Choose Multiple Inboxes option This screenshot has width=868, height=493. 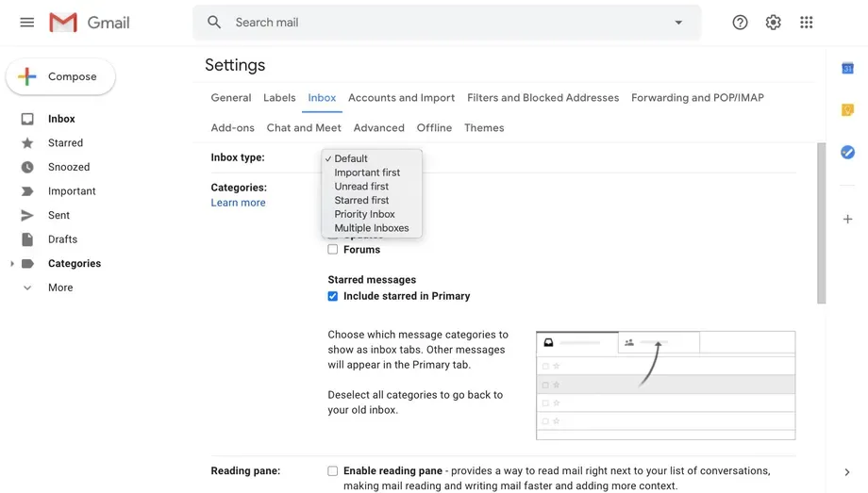[x=372, y=228]
